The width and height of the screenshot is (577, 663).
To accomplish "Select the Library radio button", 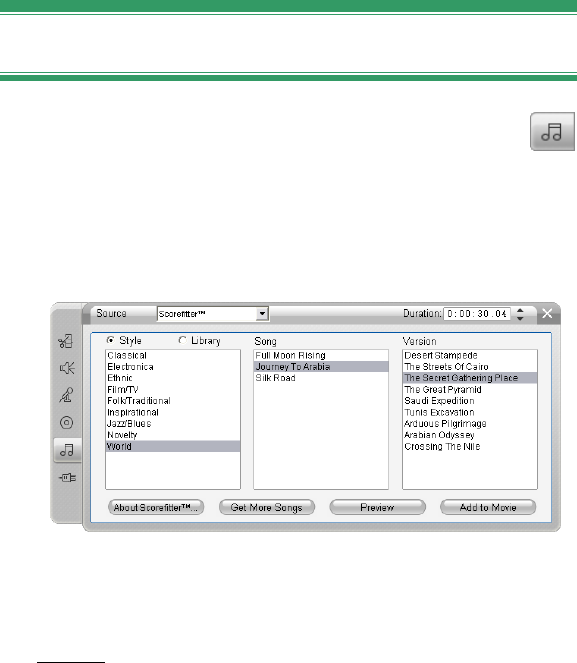I will [182, 340].
